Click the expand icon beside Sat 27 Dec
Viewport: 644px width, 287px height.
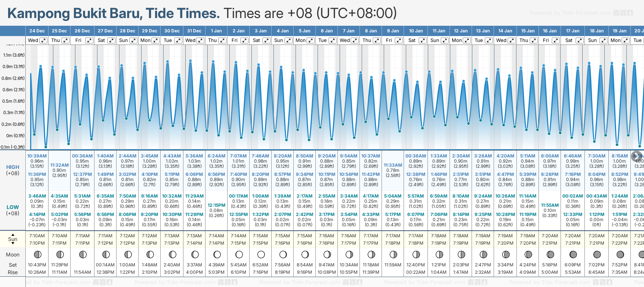point(111,40)
